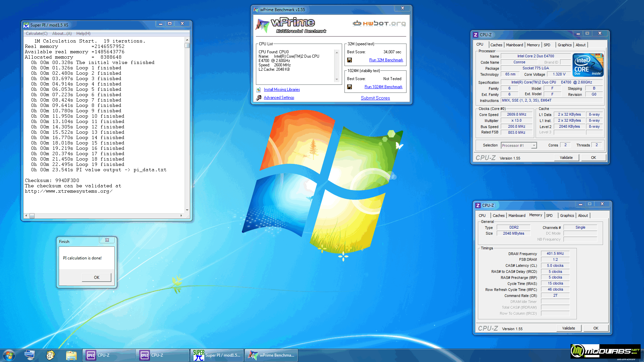The width and height of the screenshot is (644, 362).
Task: Open the Windows Explorer folder icon on the taskbar
Action: (x=71, y=355)
